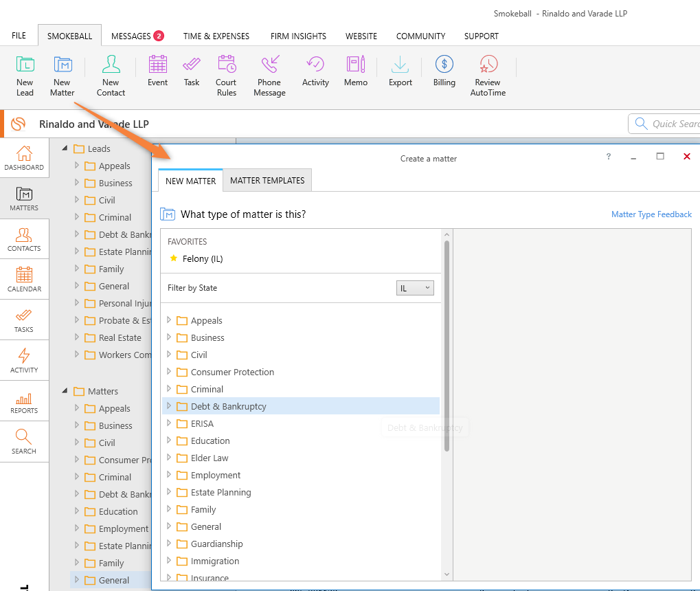The height and width of the screenshot is (591, 700).
Task: Open the Activity ribbon button
Action: [315, 71]
